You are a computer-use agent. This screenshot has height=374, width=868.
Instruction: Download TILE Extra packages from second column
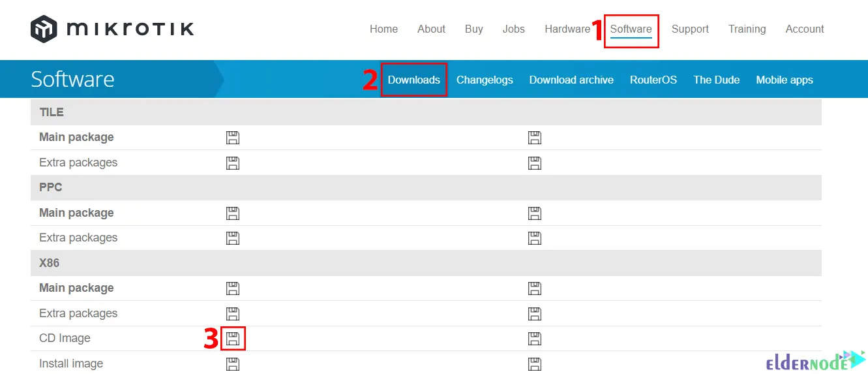[x=535, y=163]
